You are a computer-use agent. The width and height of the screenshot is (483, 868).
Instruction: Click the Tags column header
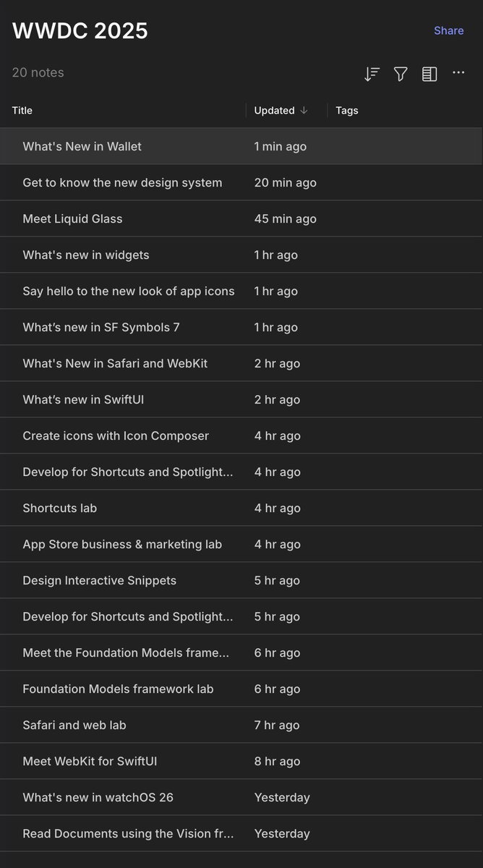[x=347, y=111]
